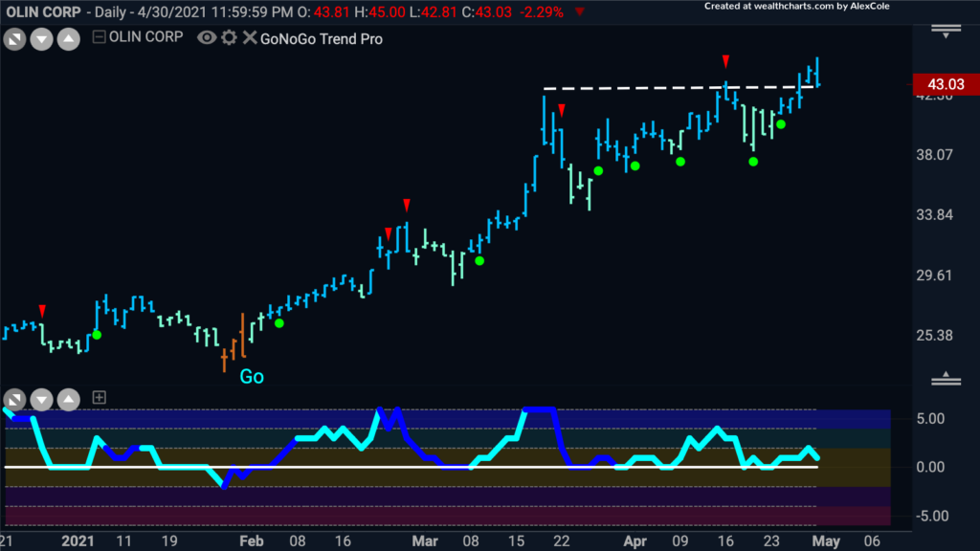Click the OLIN CORP symbol title
980x551 pixels.
point(43,12)
